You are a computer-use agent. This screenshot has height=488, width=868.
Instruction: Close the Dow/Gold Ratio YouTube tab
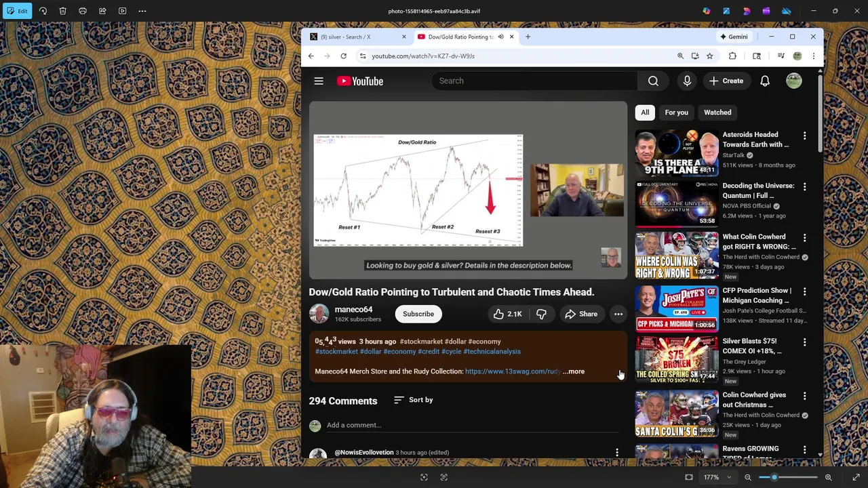pos(511,37)
